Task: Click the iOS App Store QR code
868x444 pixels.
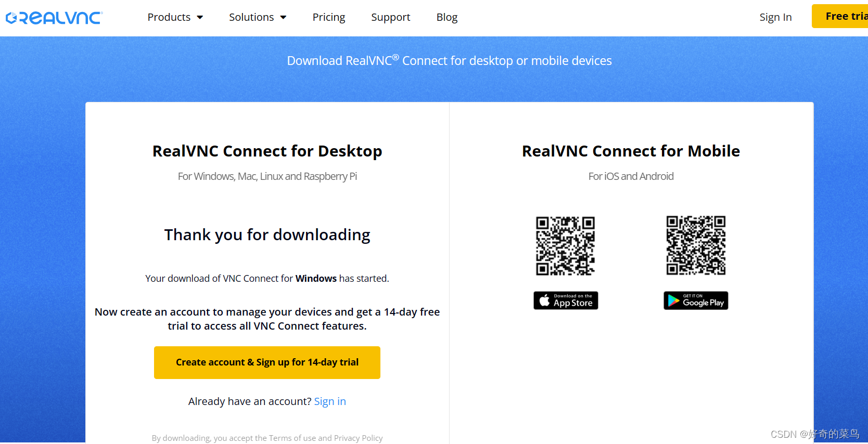Action: tap(566, 245)
